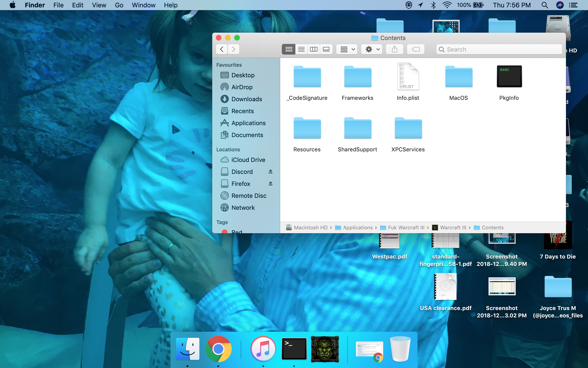Open the Go menu
The height and width of the screenshot is (368, 588).
tap(119, 5)
